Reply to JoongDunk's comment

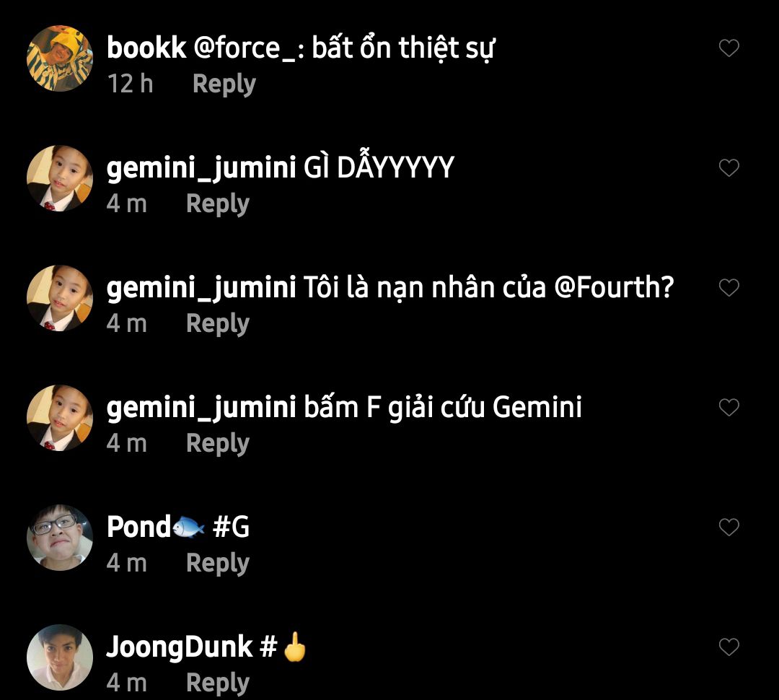coord(217,683)
